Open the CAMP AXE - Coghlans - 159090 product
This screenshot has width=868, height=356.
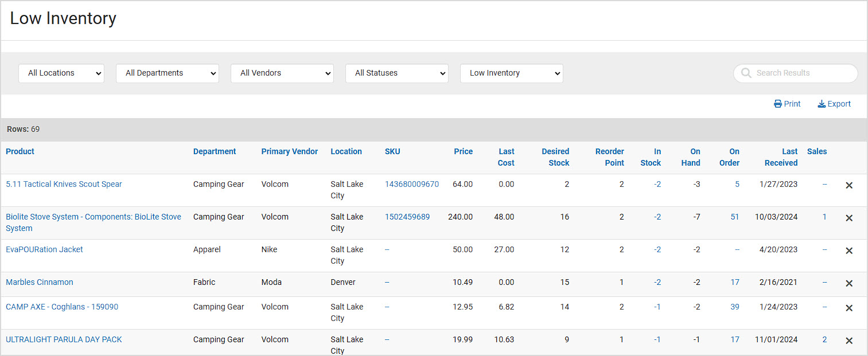62,307
